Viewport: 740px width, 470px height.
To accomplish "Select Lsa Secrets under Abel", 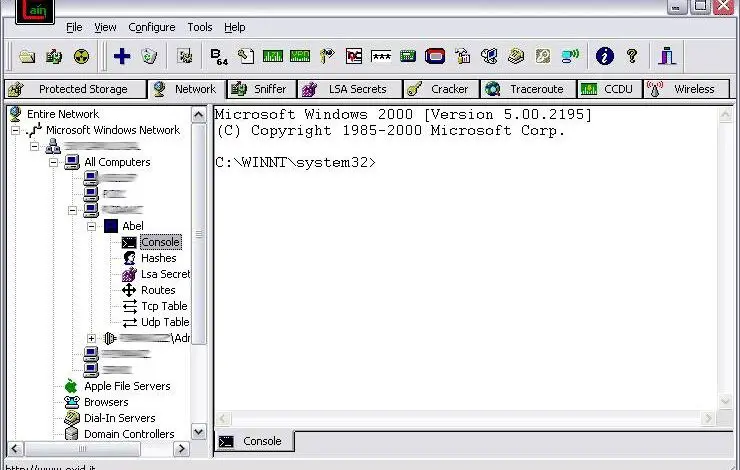I will 165,274.
